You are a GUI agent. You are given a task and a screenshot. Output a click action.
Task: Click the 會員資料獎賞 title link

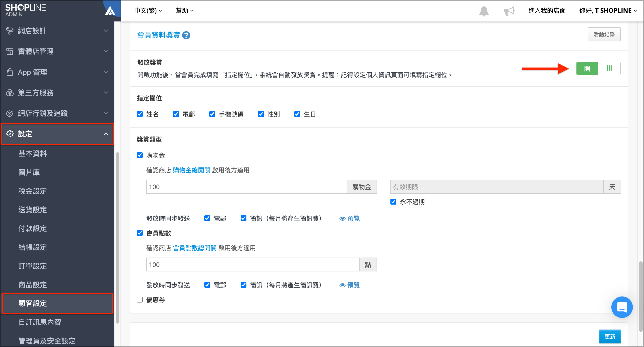point(159,35)
